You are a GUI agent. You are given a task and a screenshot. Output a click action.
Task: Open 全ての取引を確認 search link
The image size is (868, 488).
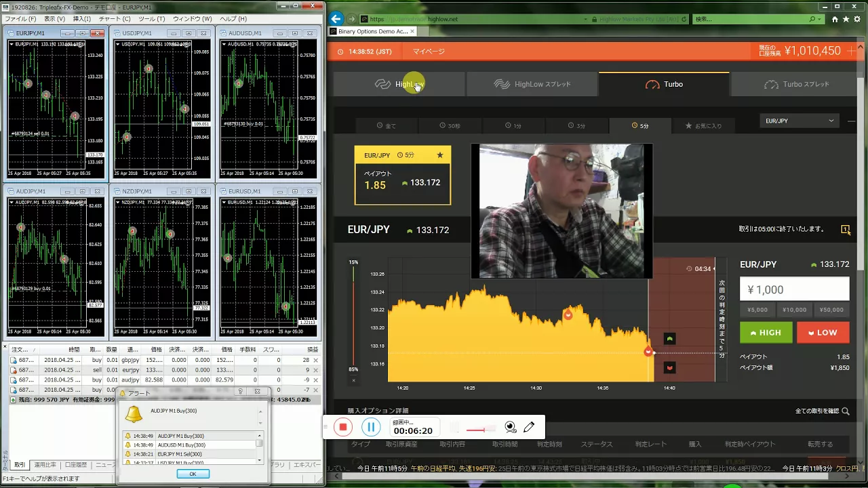coord(822,411)
